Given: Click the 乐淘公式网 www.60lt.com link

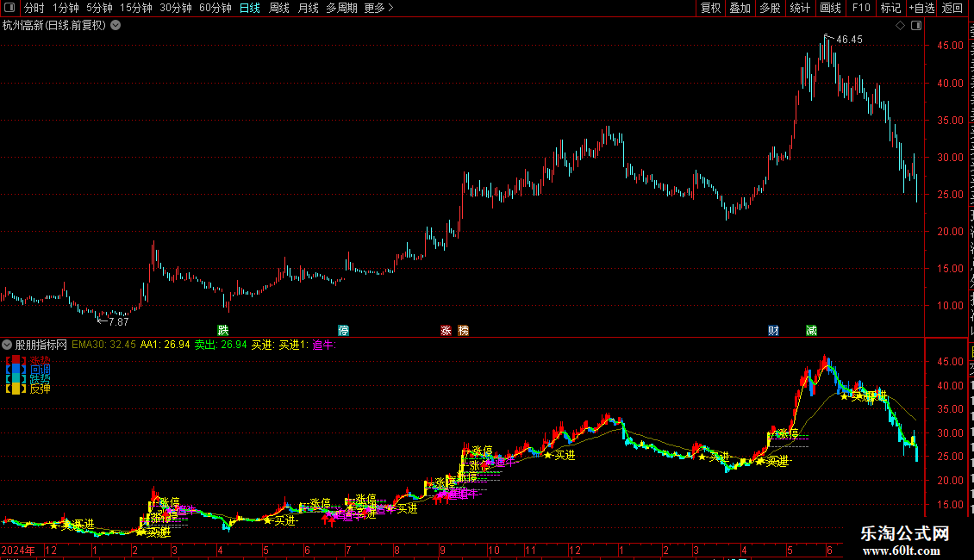Looking at the screenshot, I should [x=905, y=541].
